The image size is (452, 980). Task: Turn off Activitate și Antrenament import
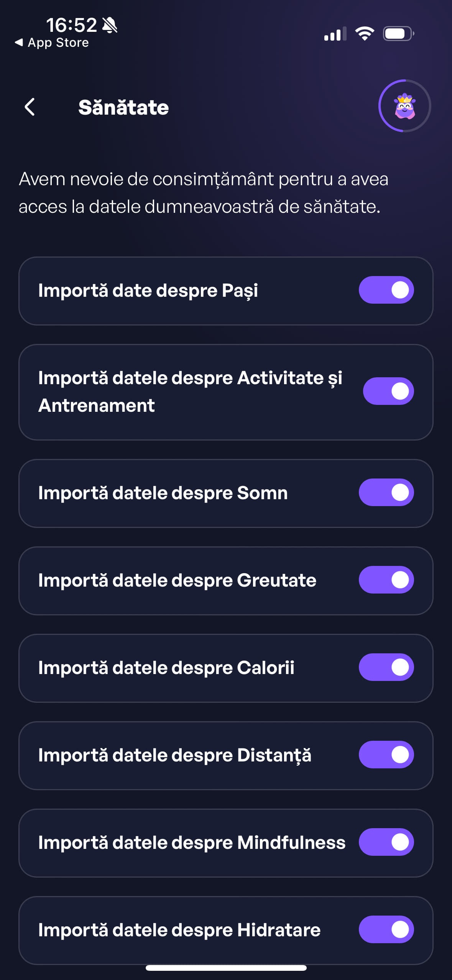tap(388, 391)
